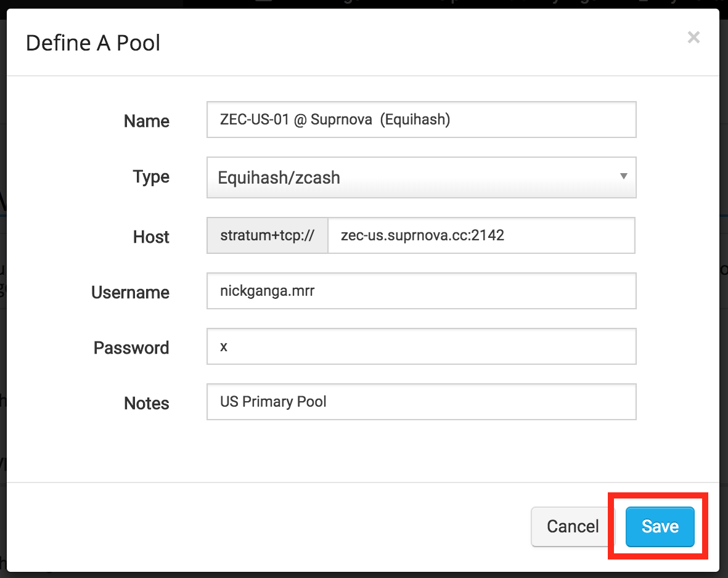Viewport: 728px width, 578px height.
Task: Click into the Password field
Action: pos(421,346)
